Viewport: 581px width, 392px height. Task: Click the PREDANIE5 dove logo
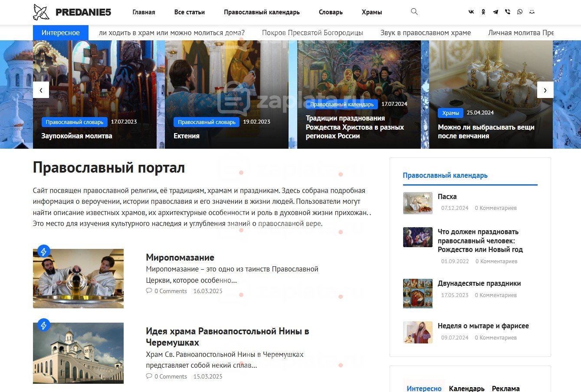point(41,12)
